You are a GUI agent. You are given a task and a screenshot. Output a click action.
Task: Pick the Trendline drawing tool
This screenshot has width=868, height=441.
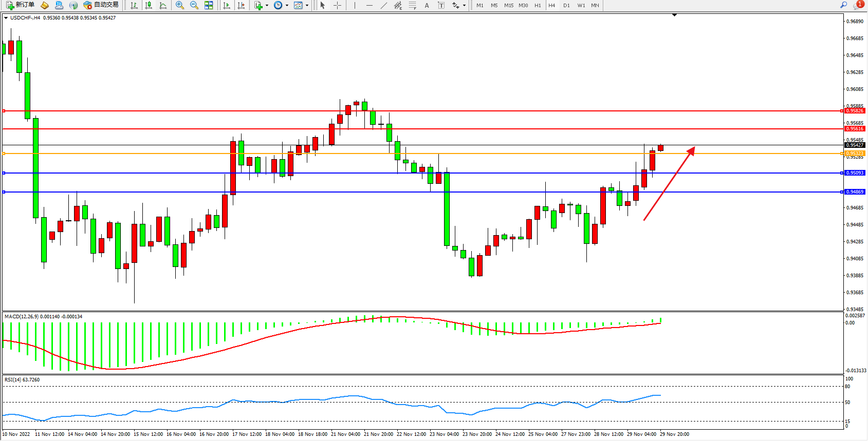pos(383,5)
